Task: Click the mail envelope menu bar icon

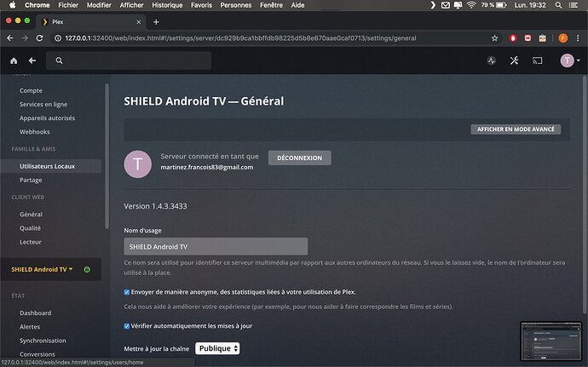Action: point(445,5)
